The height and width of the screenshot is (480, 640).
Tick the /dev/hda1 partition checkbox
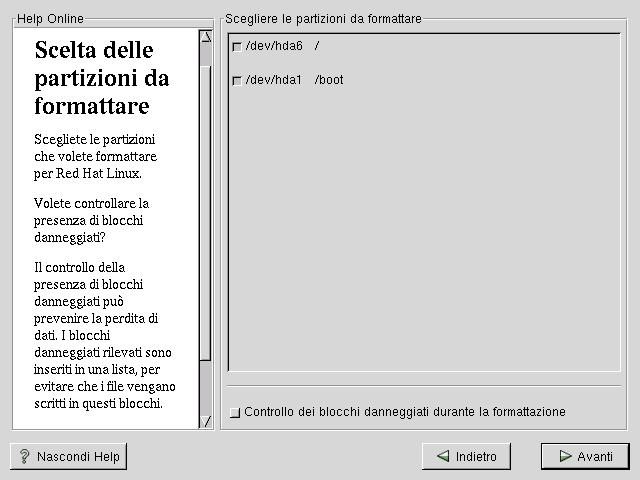tap(237, 81)
